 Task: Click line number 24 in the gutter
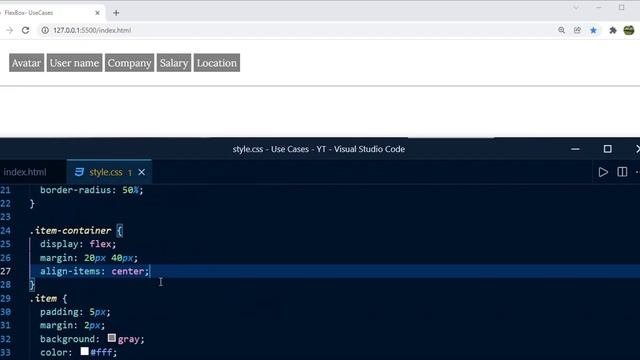(x=6, y=231)
